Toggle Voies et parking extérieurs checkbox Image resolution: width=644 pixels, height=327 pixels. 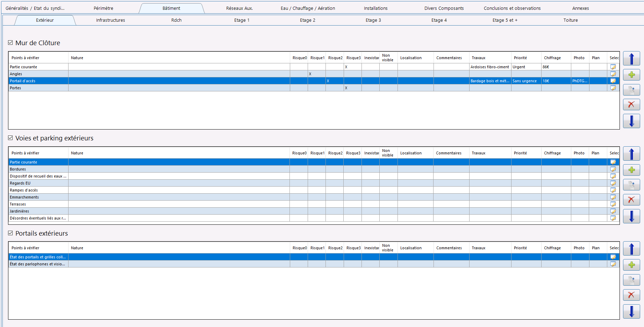10,138
